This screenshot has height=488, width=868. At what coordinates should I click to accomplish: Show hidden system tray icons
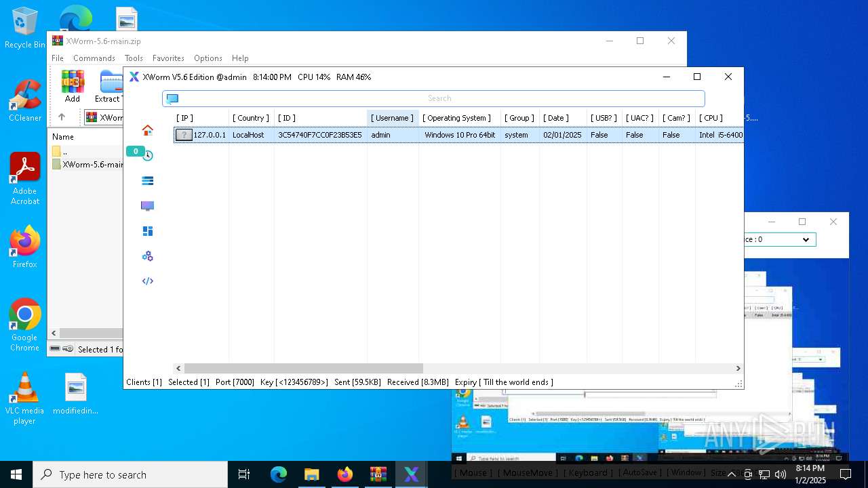(x=731, y=474)
